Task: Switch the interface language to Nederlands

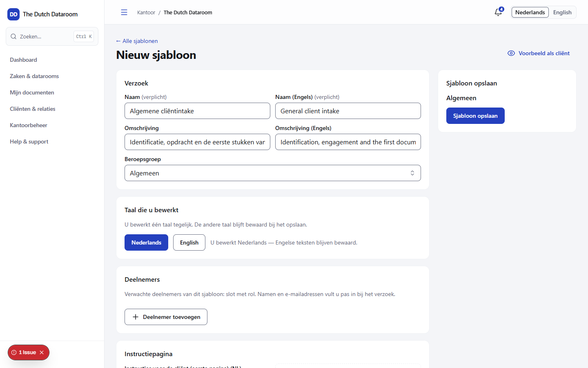Action: click(x=530, y=12)
